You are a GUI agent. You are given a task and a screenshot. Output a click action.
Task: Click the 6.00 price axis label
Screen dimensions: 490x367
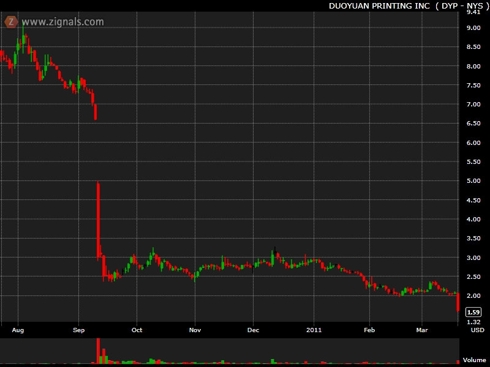pyautogui.click(x=473, y=143)
